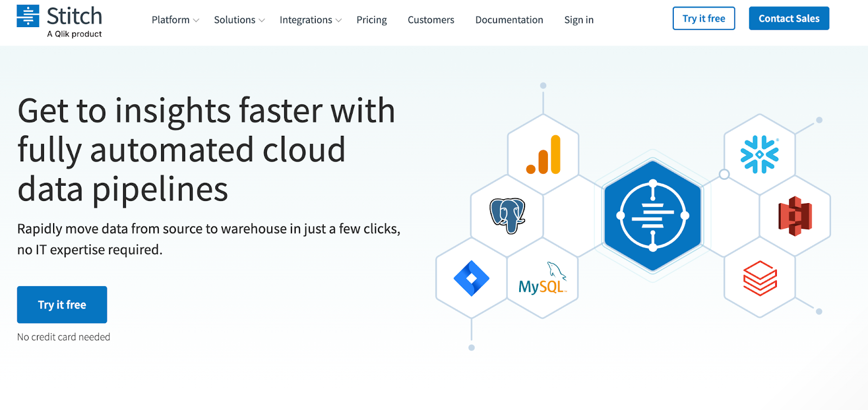Click the 'Rapidly move data from source' paragraph
868x410 pixels.
209,239
